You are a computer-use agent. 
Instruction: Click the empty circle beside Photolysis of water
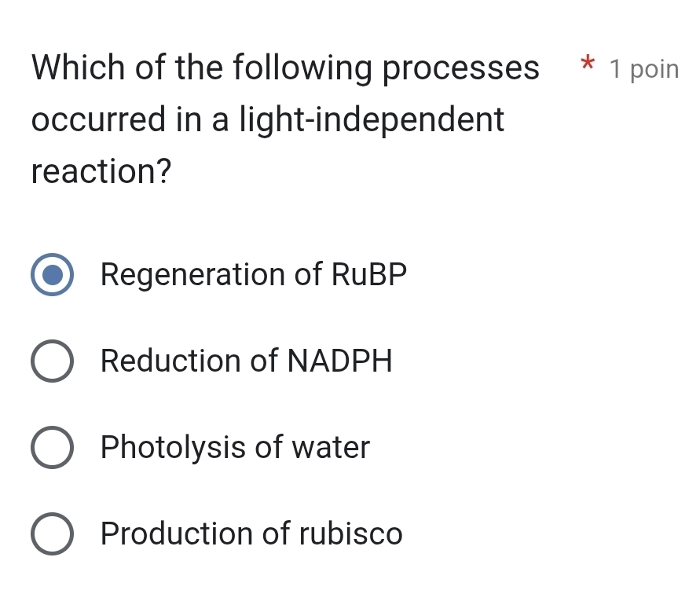(x=52, y=447)
